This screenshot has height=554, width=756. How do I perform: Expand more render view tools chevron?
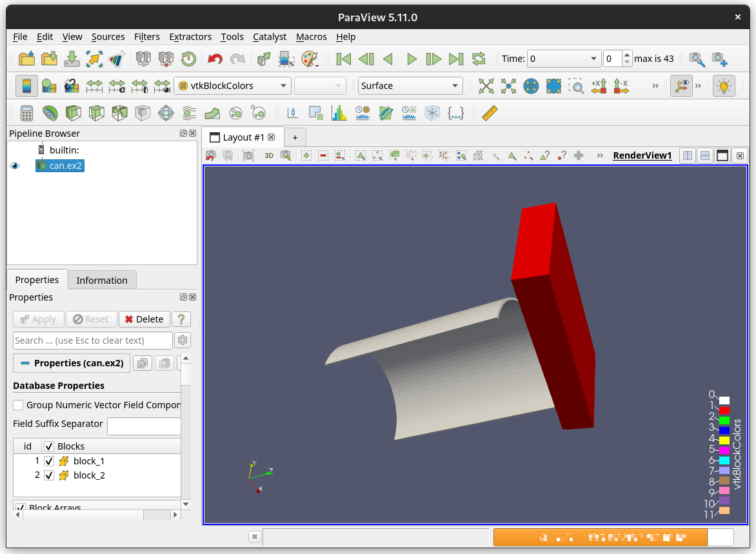pyautogui.click(x=600, y=155)
